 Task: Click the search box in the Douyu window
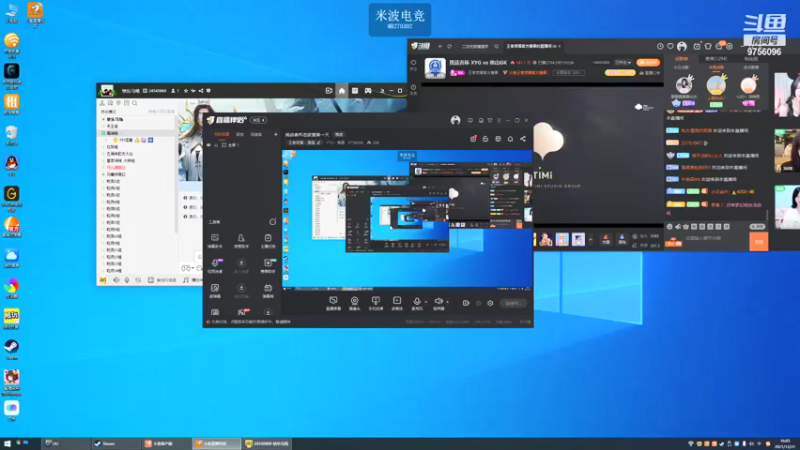480,46
